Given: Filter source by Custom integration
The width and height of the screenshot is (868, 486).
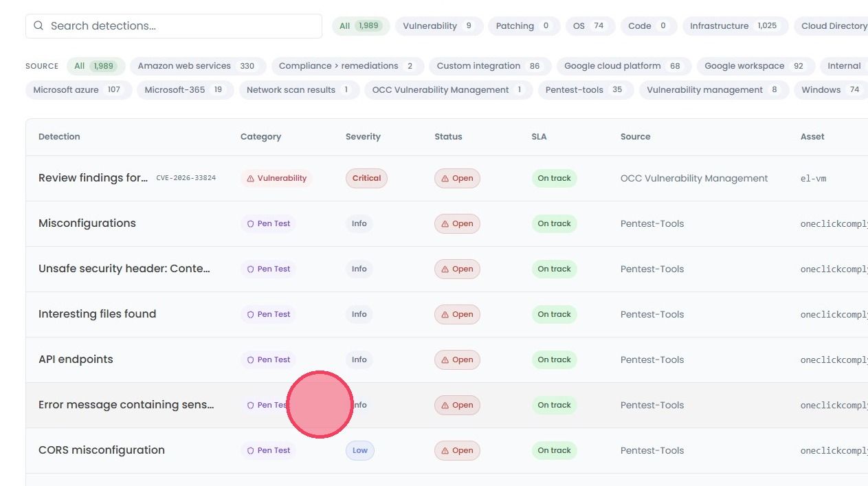Looking at the screenshot, I should 489,66.
